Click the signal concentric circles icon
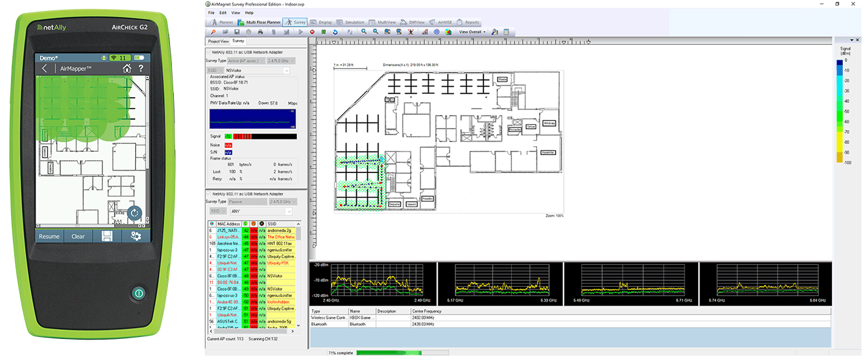The height and width of the screenshot is (364, 868). click(437, 32)
